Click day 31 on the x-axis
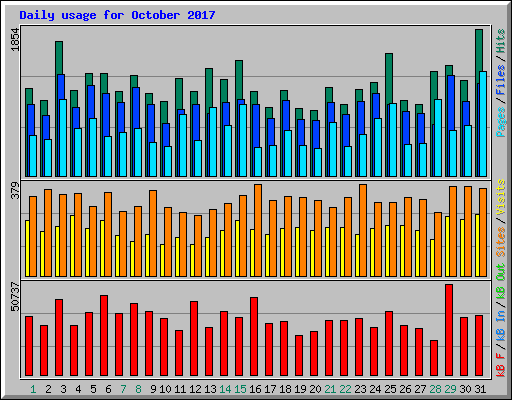The height and width of the screenshot is (400, 512). click(480, 389)
